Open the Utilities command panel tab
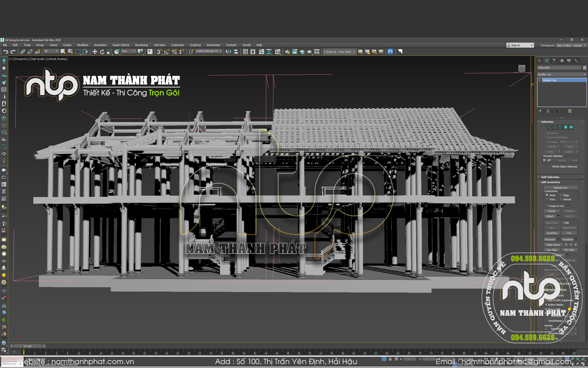The height and width of the screenshot is (368, 588). pos(576,61)
